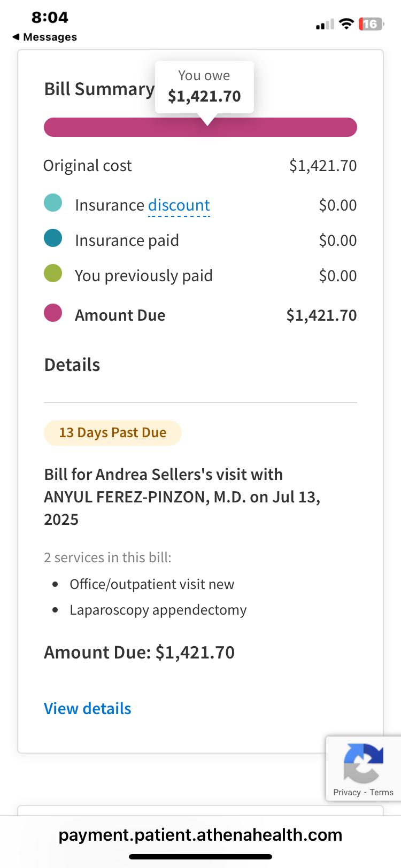This screenshot has height=868, width=401.
Task: Click the reCAPTCHA Privacy link
Action: [347, 793]
